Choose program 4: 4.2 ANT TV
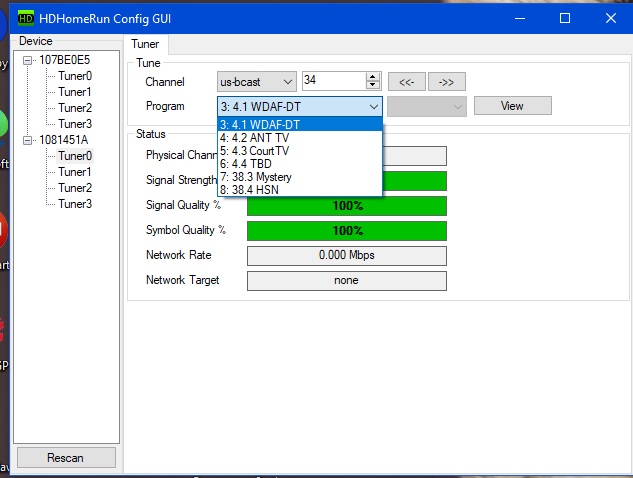Viewport: 633px width, 478px height. (300, 138)
